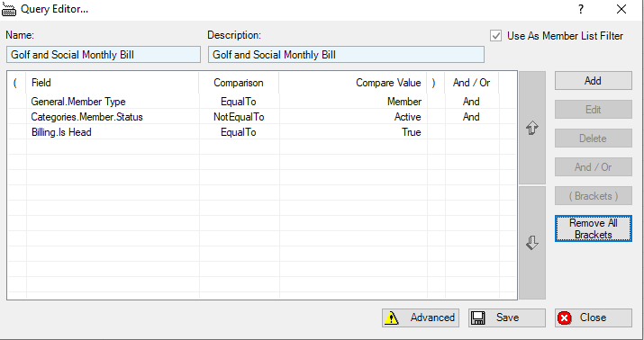This screenshot has height=340, width=644.
Task: Click the move row up arrow
Action: tap(532, 128)
